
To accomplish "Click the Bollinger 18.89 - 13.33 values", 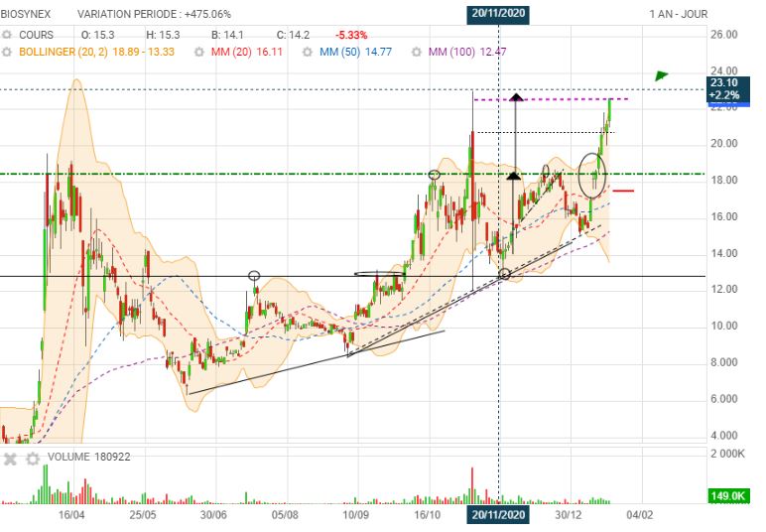I will click(x=144, y=52).
